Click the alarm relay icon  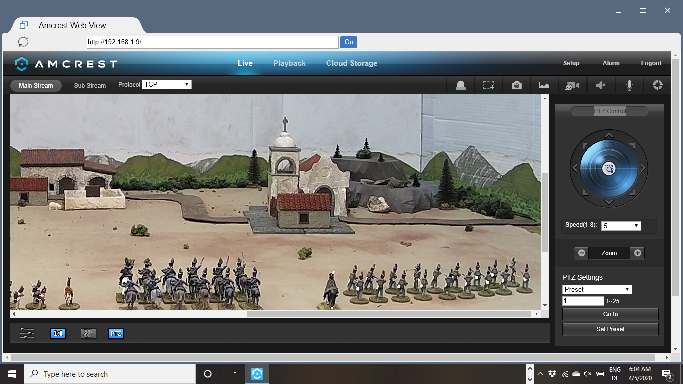tap(460, 85)
